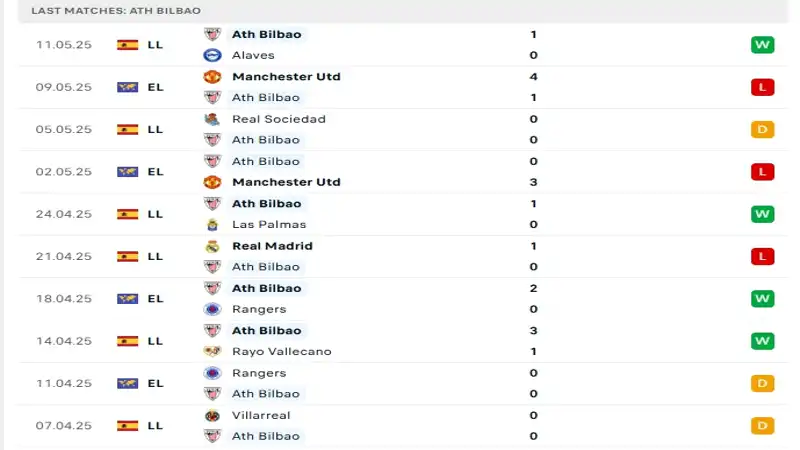Open the Real Madrid team link
This screenshot has height=450, width=800.
[x=272, y=246]
